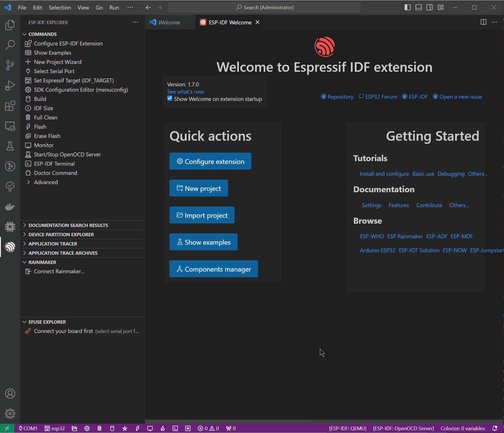Click the Import project button
Screen dimensions: 504x433
202,215
